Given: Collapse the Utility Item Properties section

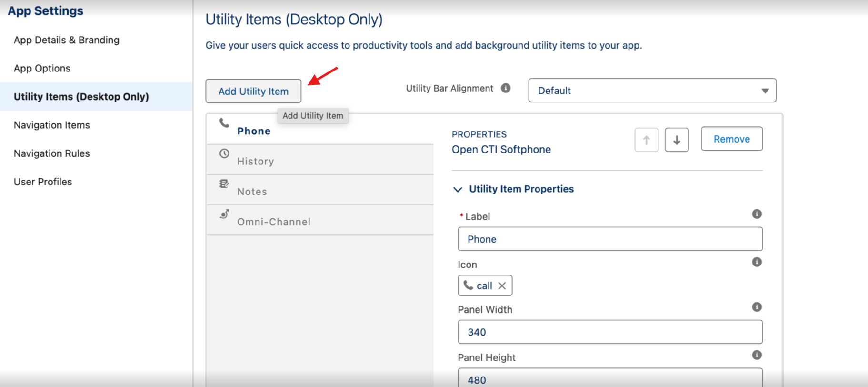Looking at the screenshot, I should coord(458,189).
